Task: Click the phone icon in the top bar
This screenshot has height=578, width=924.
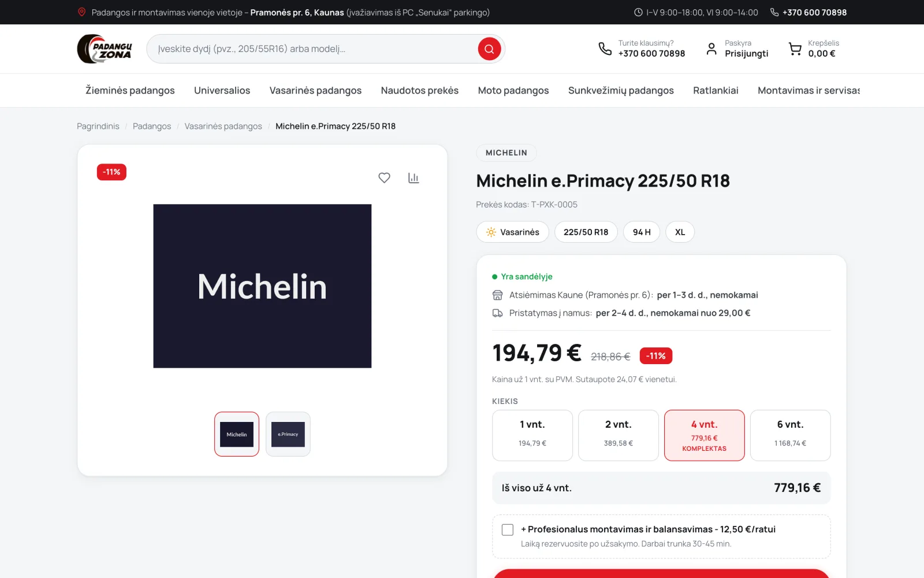Action: (x=774, y=12)
